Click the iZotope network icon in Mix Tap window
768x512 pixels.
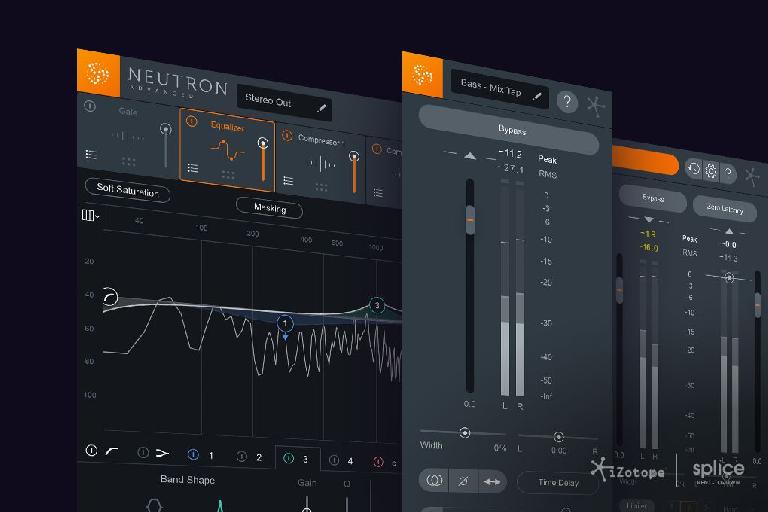[x=596, y=106]
